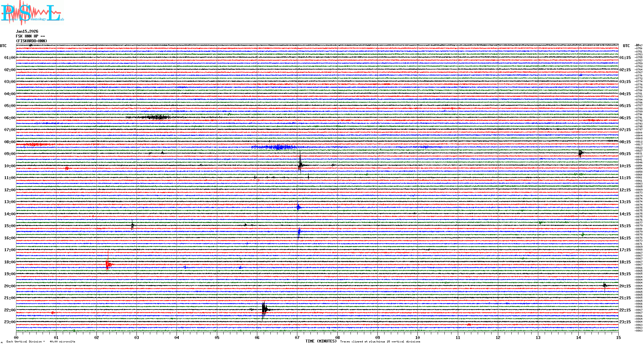Select the 09:15 label on right axis
Viewport: 644px width, 346px height.
click(x=625, y=154)
